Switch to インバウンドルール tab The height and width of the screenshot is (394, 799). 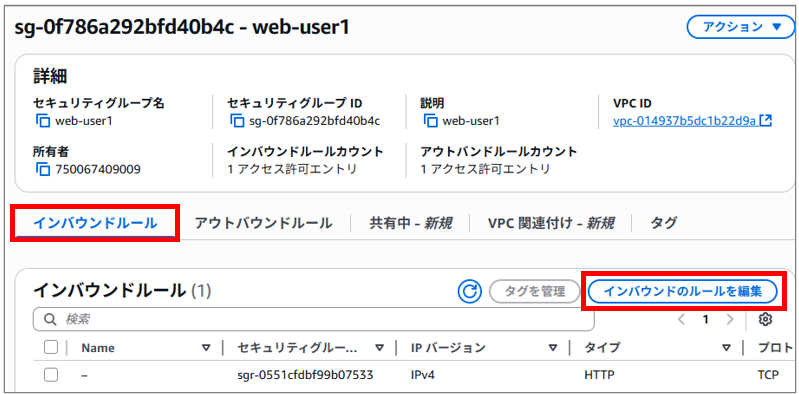[95, 223]
